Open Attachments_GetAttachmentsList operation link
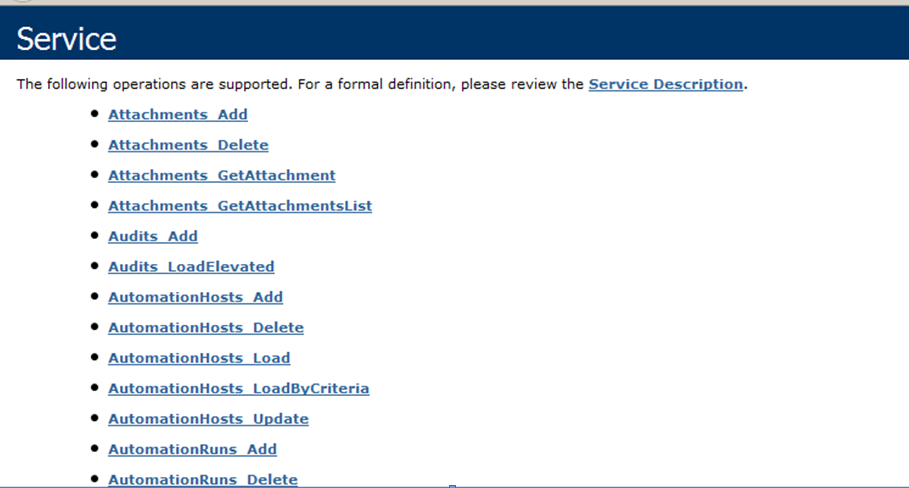 click(x=239, y=206)
